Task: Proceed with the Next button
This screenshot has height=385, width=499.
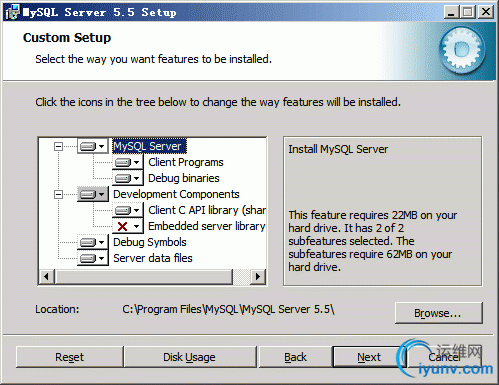Action: point(369,357)
